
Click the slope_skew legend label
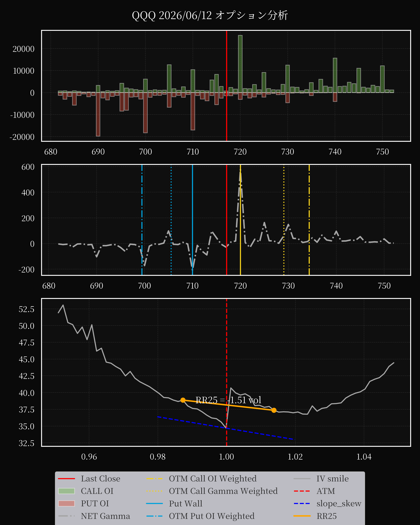coord(339,503)
